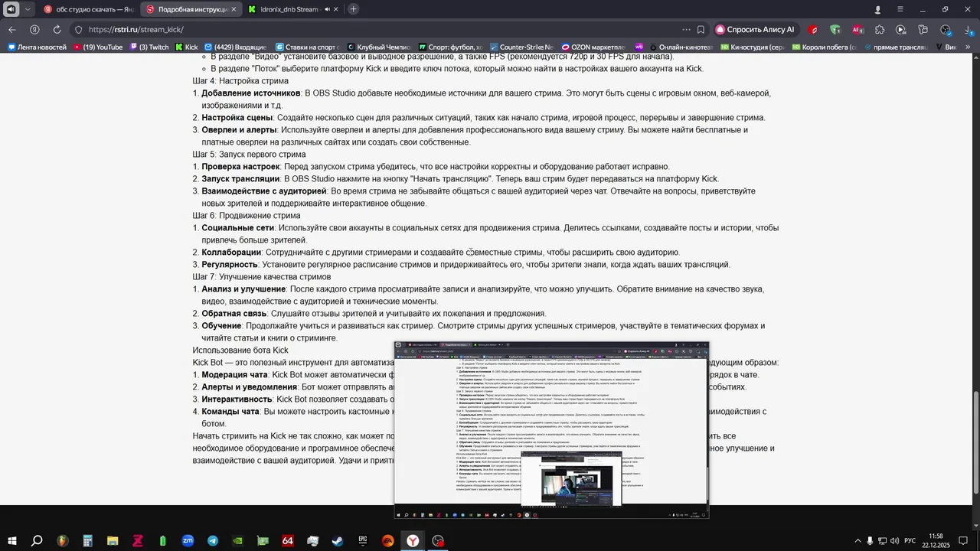Open EA app from taskbar
980x551 pixels.
click(x=387, y=540)
